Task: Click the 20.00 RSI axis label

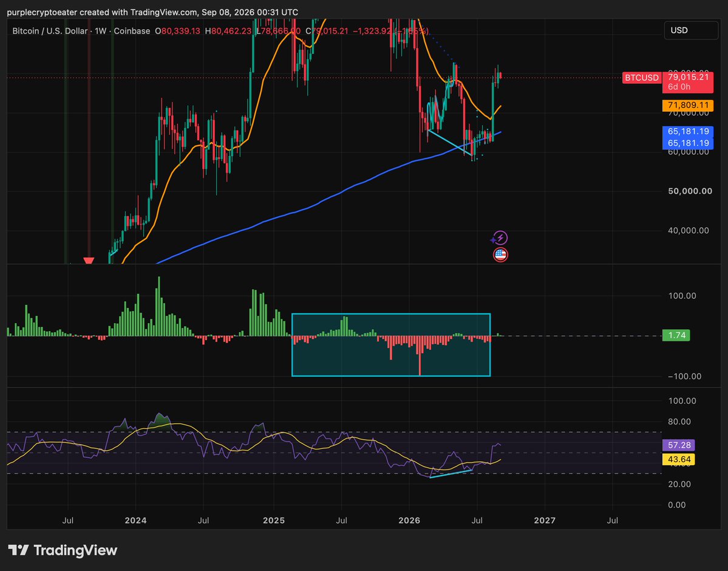Action: click(679, 484)
